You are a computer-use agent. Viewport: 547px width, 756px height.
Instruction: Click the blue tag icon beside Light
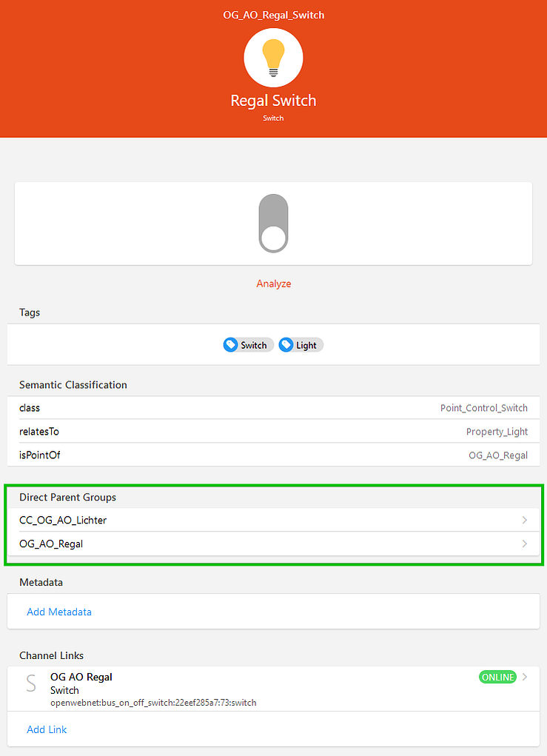point(286,345)
